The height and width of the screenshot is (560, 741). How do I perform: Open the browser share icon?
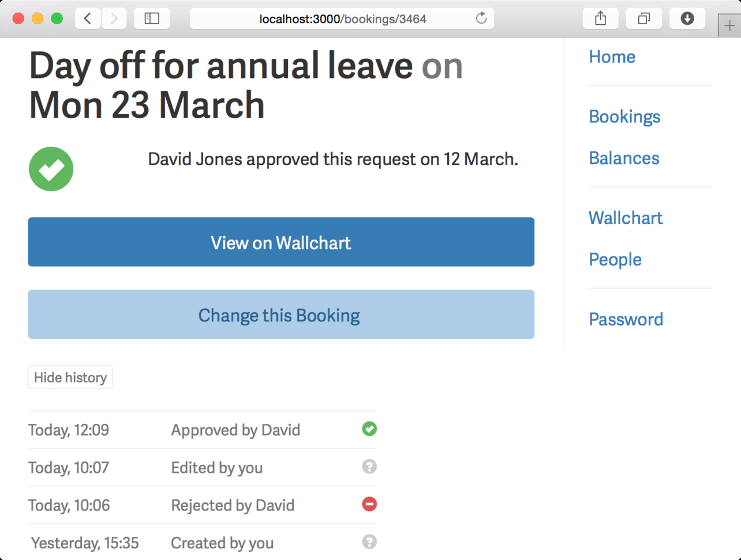coord(600,18)
